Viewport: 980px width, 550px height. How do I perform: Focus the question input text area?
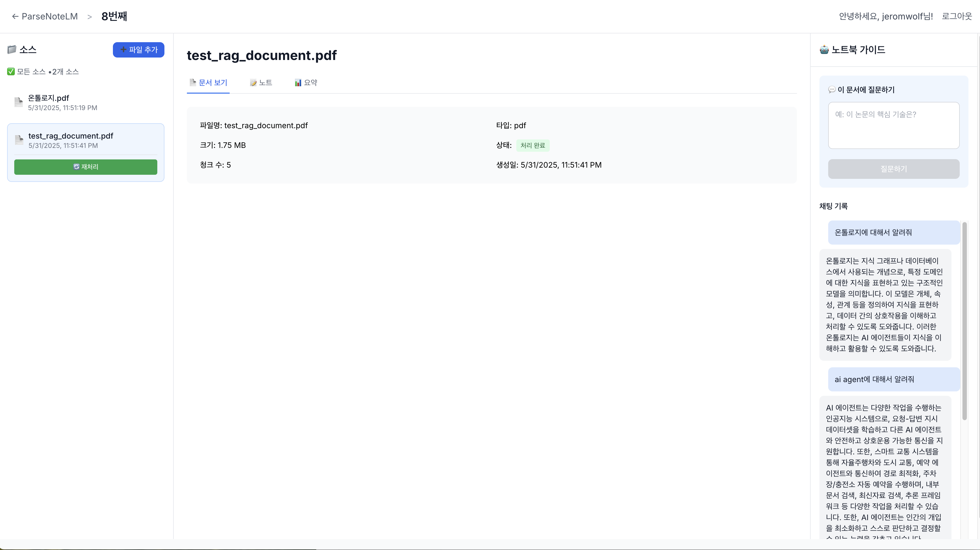coord(893,125)
